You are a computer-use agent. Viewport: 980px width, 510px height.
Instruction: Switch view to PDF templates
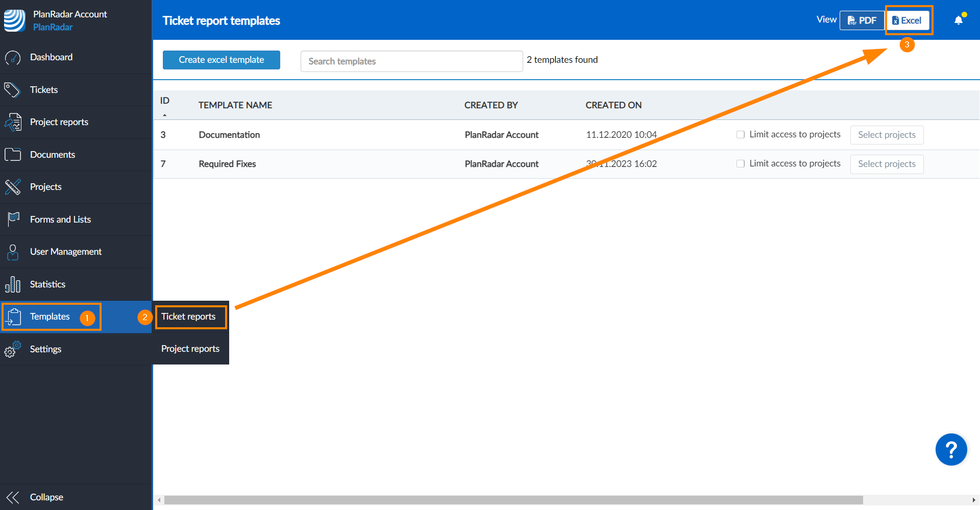[862, 20]
